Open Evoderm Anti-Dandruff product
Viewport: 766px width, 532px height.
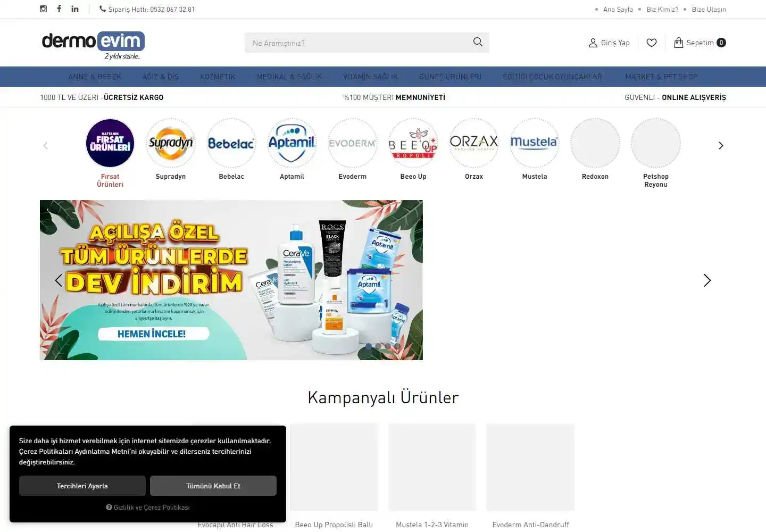pyautogui.click(x=530, y=476)
